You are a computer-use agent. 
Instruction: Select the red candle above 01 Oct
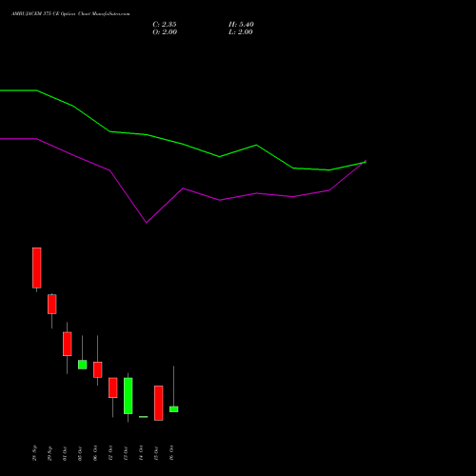(x=68, y=344)
